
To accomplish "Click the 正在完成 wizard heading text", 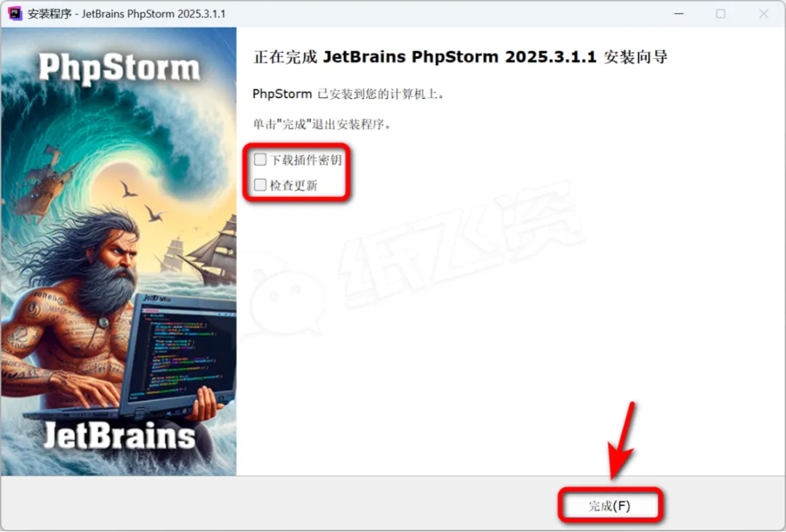I will [460, 57].
